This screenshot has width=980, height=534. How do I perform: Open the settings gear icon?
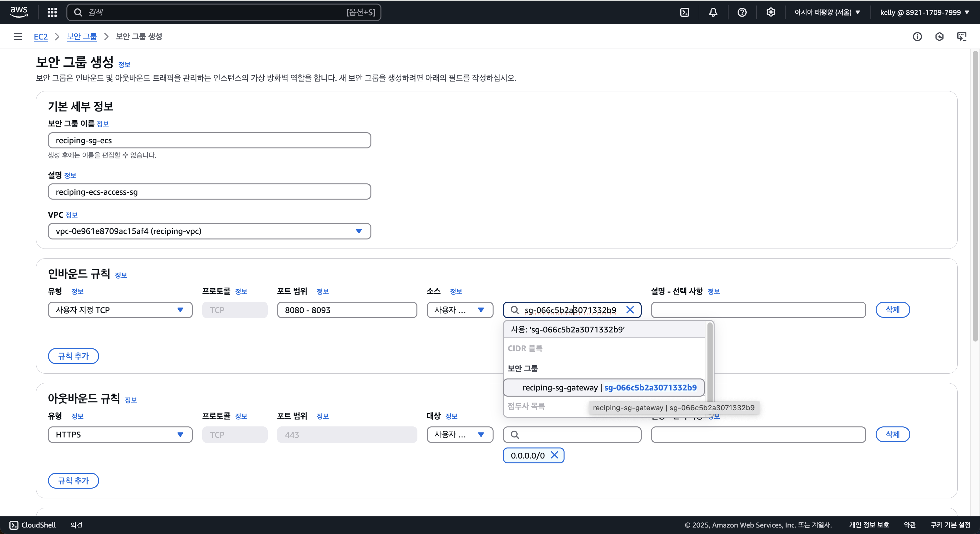tap(771, 12)
